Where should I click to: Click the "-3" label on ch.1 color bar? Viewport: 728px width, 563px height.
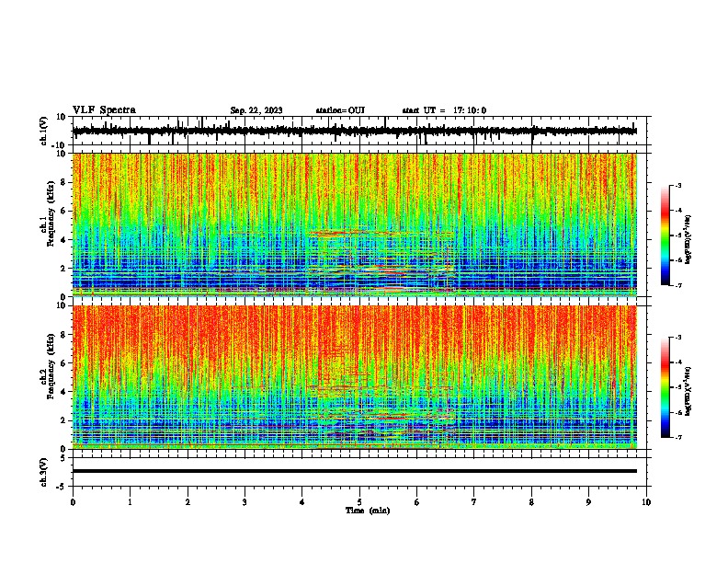tap(677, 185)
